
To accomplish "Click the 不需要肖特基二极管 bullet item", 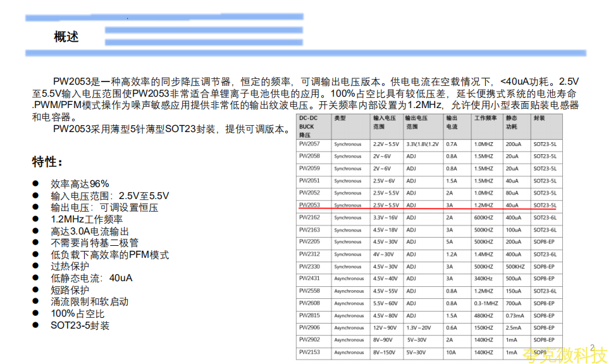I will click(94, 243).
